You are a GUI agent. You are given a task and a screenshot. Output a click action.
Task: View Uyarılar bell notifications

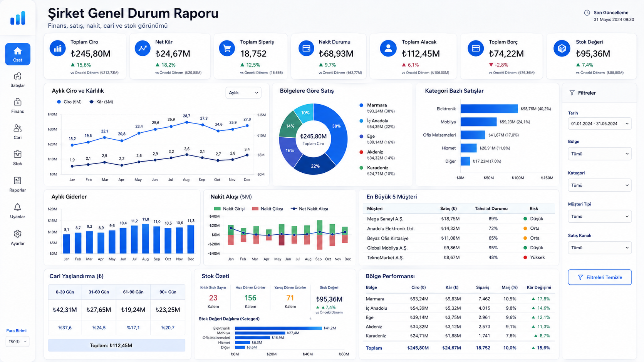click(x=18, y=211)
